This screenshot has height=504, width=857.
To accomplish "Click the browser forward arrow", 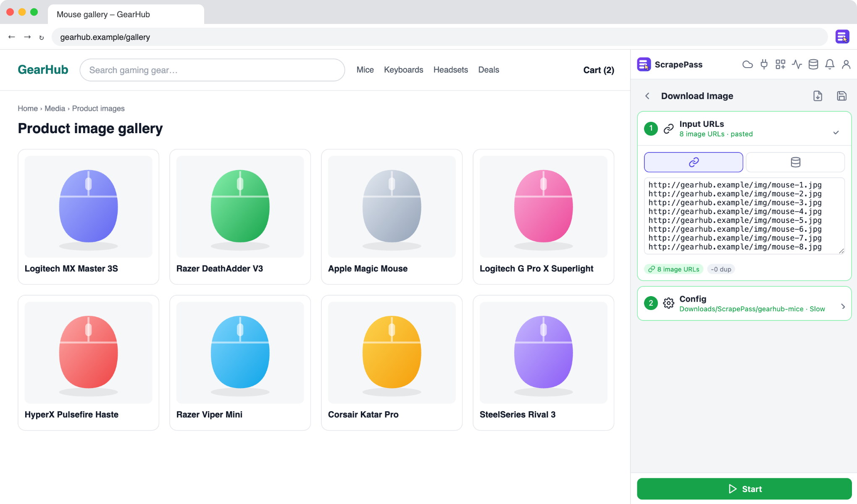I will coord(27,37).
